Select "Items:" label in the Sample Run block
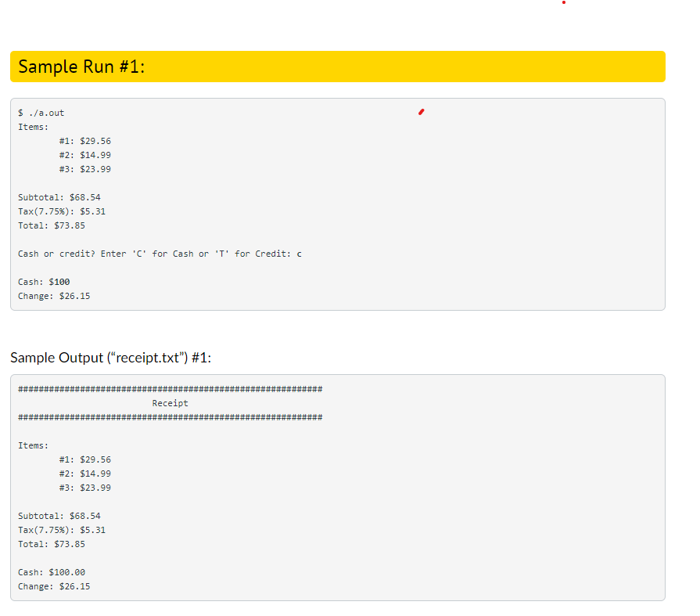 click(33, 127)
